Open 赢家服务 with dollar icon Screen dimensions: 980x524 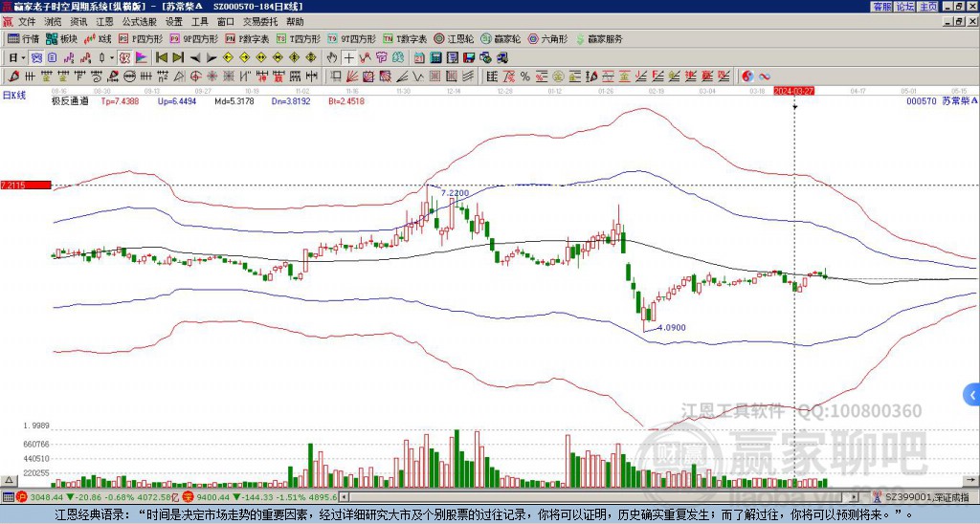pos(599,38)
